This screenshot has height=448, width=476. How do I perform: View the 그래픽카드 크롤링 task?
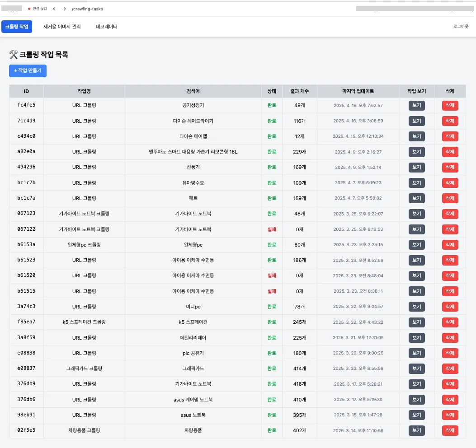tap(416, 369)
